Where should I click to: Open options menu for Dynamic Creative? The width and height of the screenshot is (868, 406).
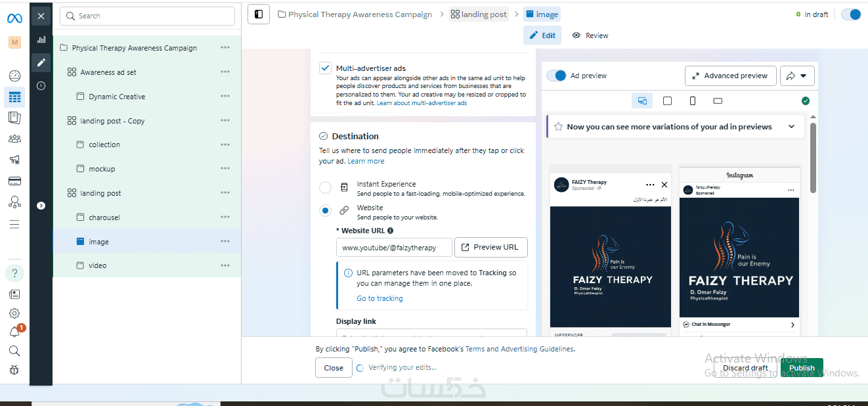click(x=225, y=97)
